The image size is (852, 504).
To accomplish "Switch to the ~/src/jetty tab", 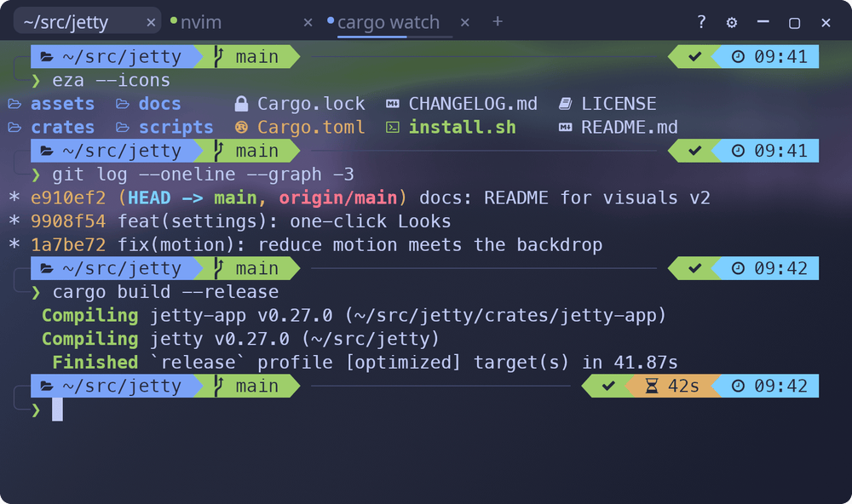I will point(87,22).
